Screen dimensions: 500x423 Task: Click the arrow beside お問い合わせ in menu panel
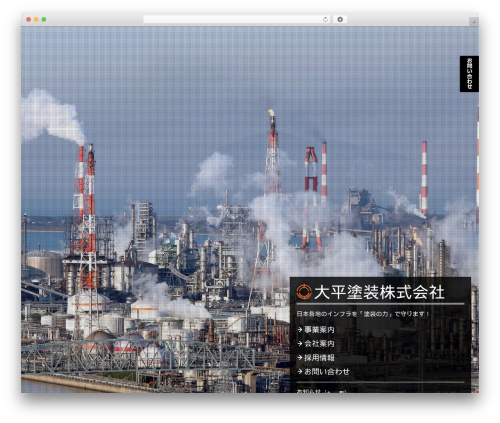pos(300,372)
